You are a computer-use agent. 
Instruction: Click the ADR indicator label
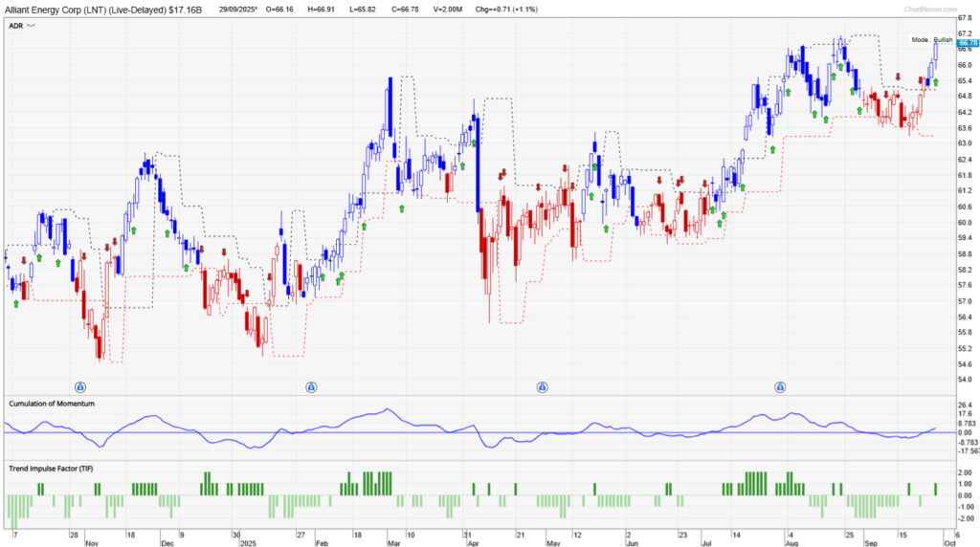pos(15,27)
